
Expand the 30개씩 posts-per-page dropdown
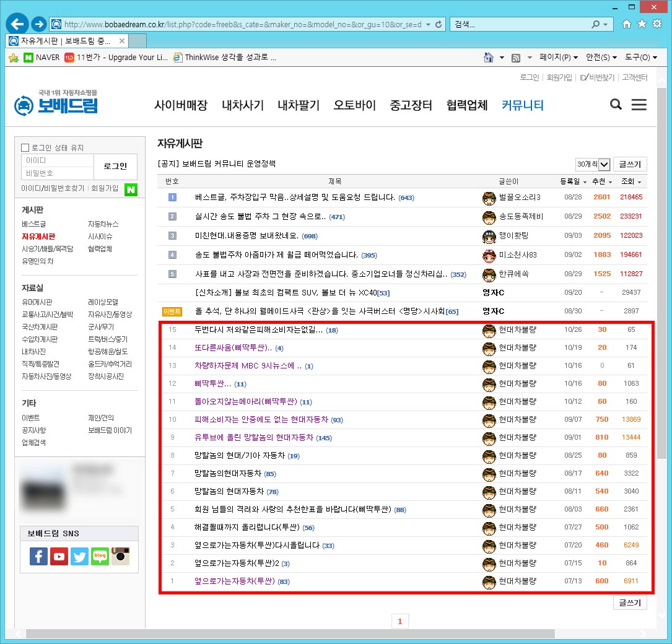pos(592,164)
